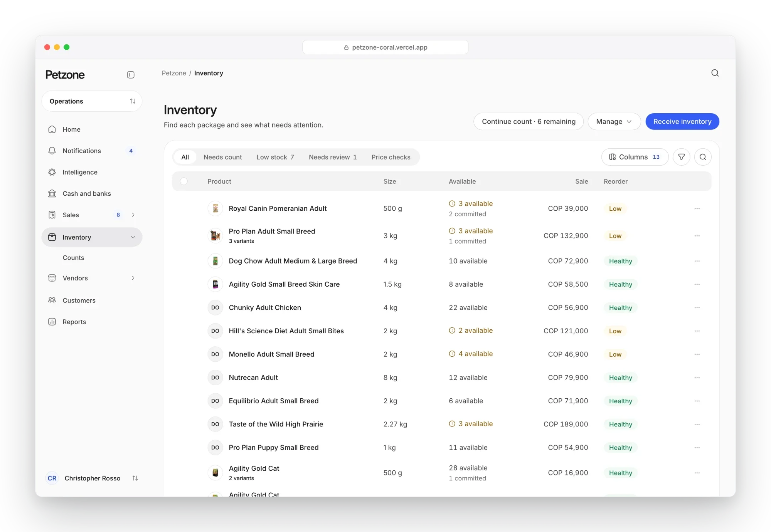Open row actions for Pro Plan Puppy Small Breed
The width and height of the screenshot is (771, 532).
697,448
